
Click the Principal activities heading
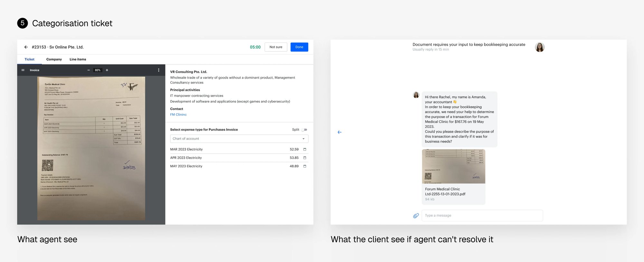pos(185,90)
